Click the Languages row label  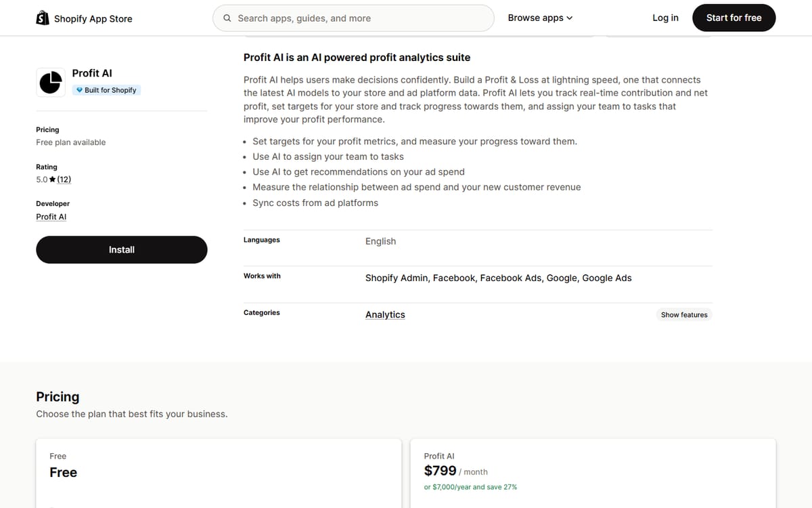262,240
